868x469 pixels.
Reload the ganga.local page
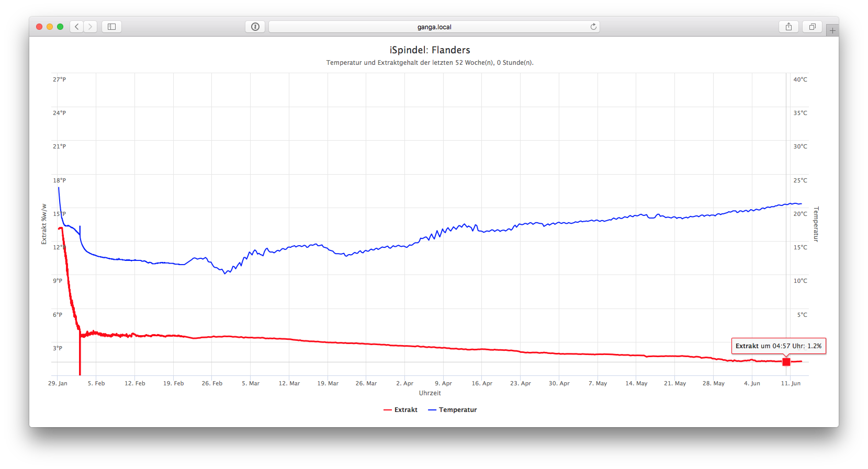[593, 27]
